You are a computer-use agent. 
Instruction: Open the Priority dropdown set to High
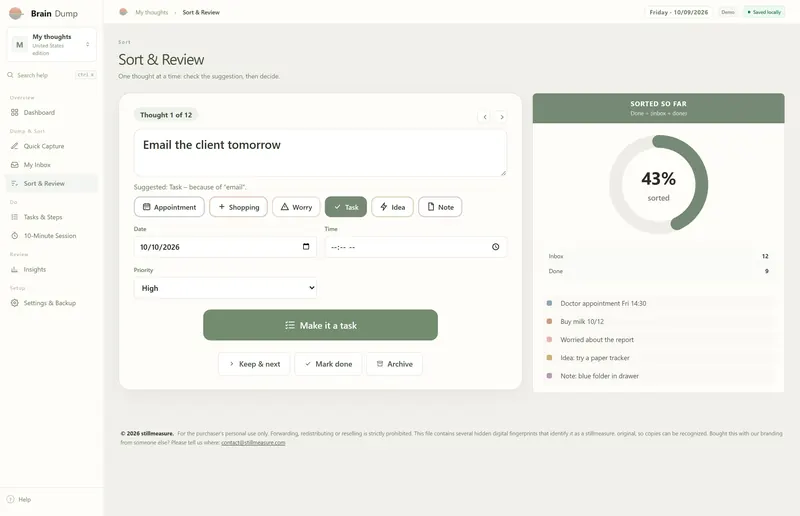[x=225, y=288]
